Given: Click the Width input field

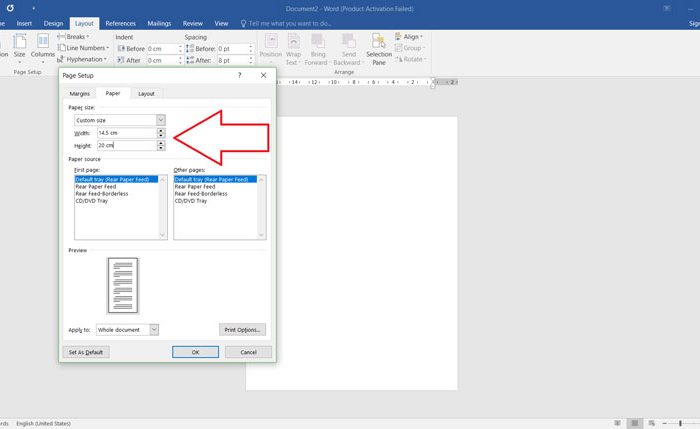Looking at the screenshot, I should pyautogui.click(x=127, y=133).
